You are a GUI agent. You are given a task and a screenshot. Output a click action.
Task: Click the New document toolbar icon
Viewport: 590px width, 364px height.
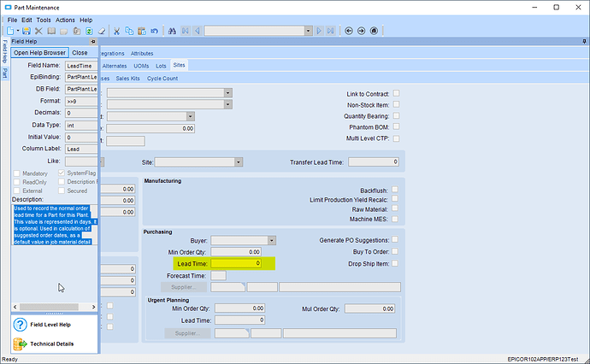(x=10, y=31)
